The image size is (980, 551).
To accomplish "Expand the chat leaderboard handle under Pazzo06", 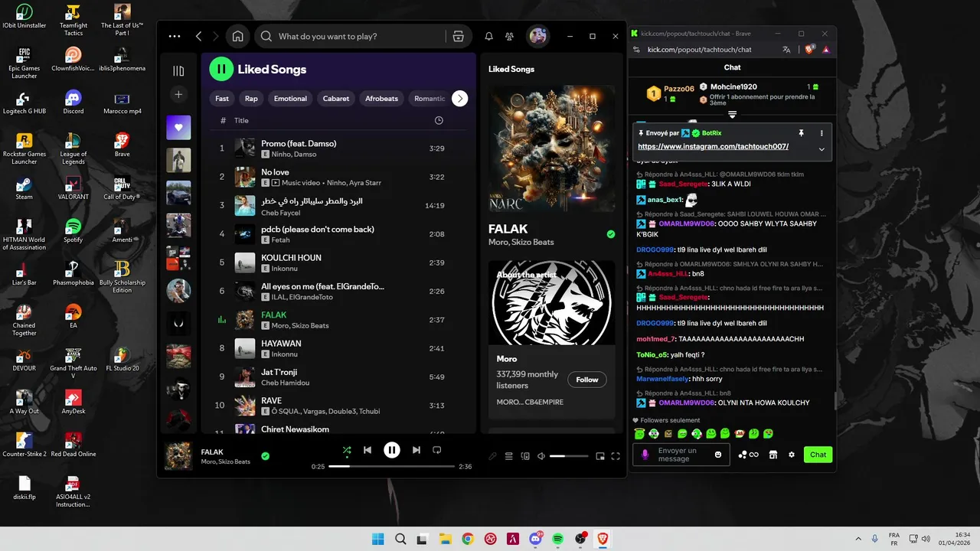I will pos(732,115).
